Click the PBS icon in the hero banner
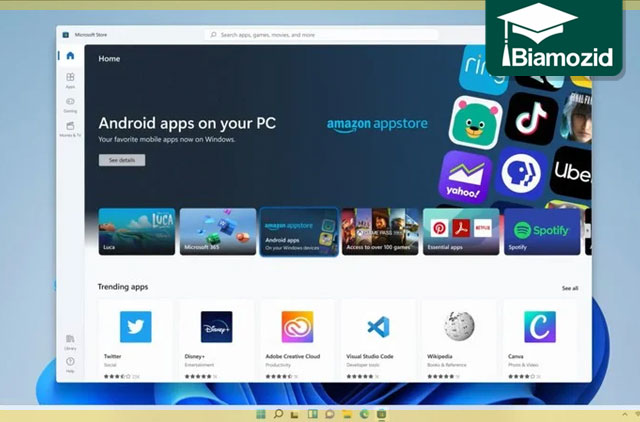This screenshot has width=640, height=422. click(523, 174)
